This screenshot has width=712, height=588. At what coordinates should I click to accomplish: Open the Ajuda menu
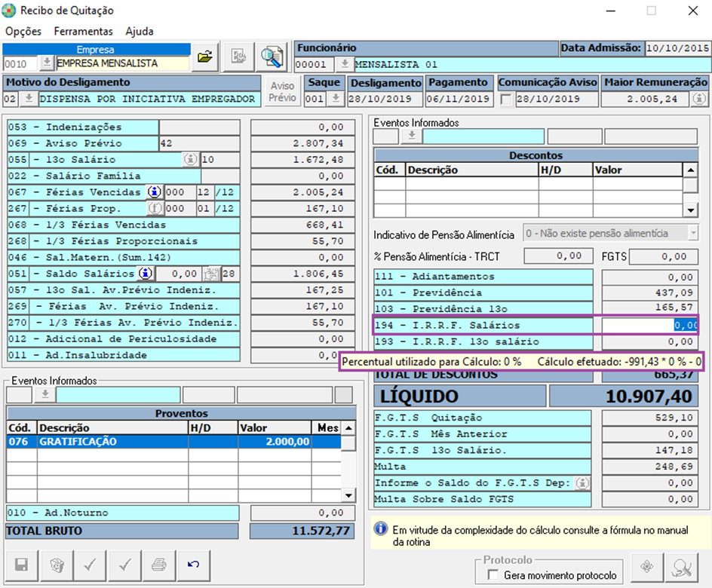point(140,32)
